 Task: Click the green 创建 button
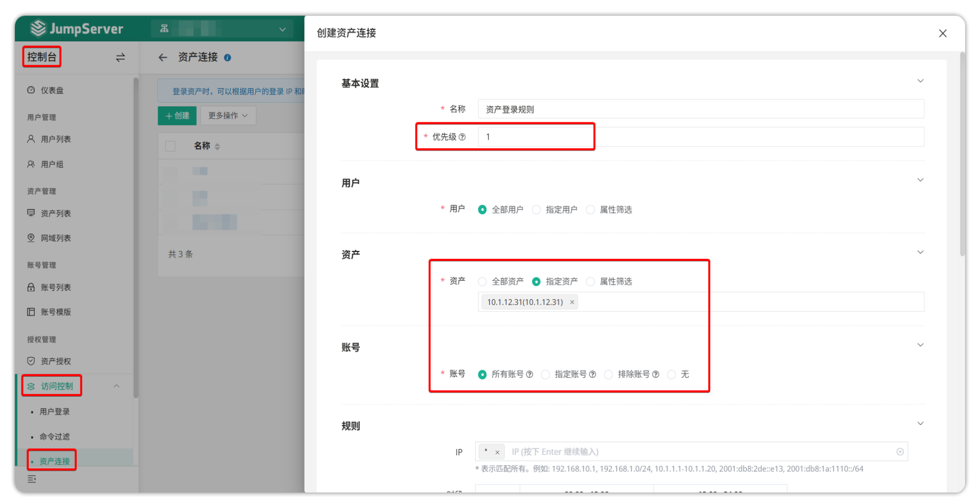pyautogui.click(x=177, y=116)
